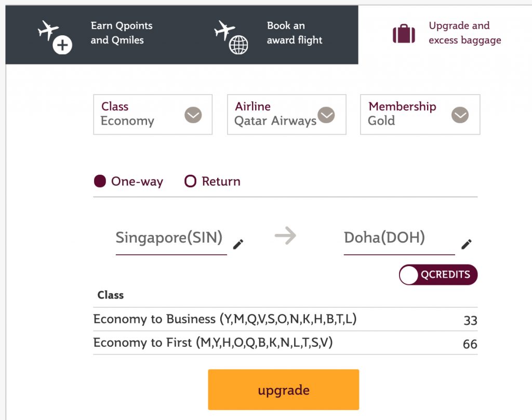Click the briefcase baggage icon

tap(404, 34)
